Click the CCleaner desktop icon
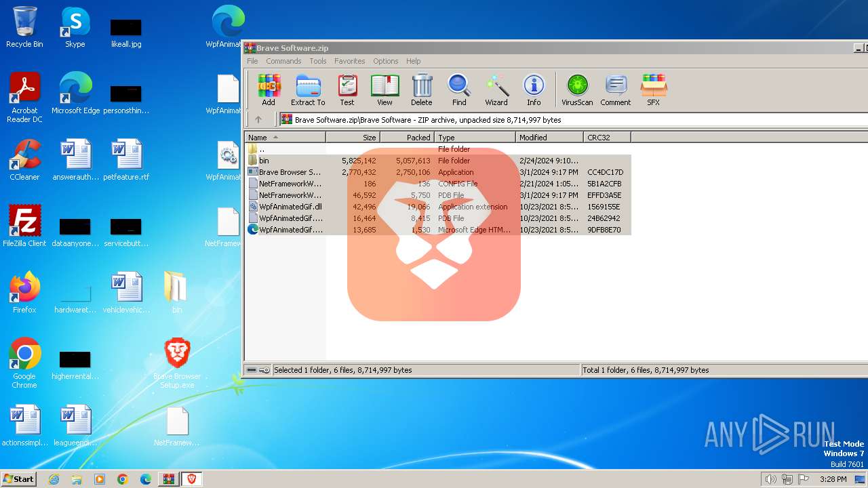The image size is (868, 488). click(x=24, y=160)
